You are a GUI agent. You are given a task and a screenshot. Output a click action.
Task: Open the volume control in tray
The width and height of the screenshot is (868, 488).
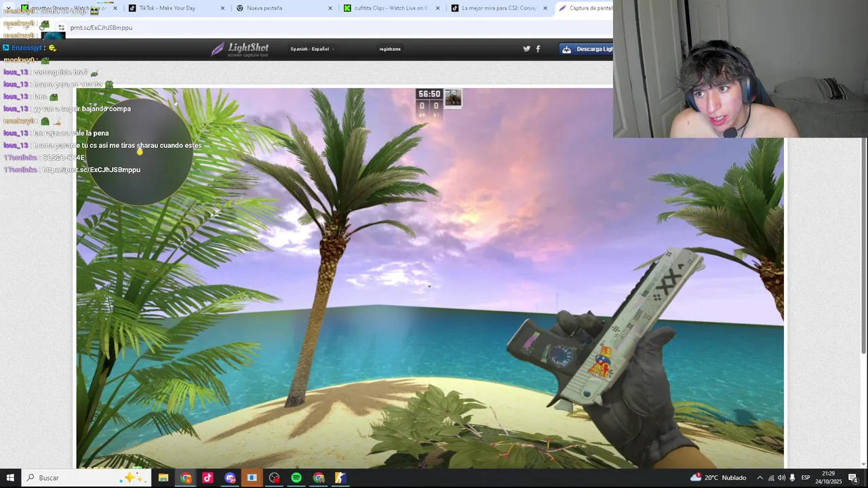[x=781, y=478]
